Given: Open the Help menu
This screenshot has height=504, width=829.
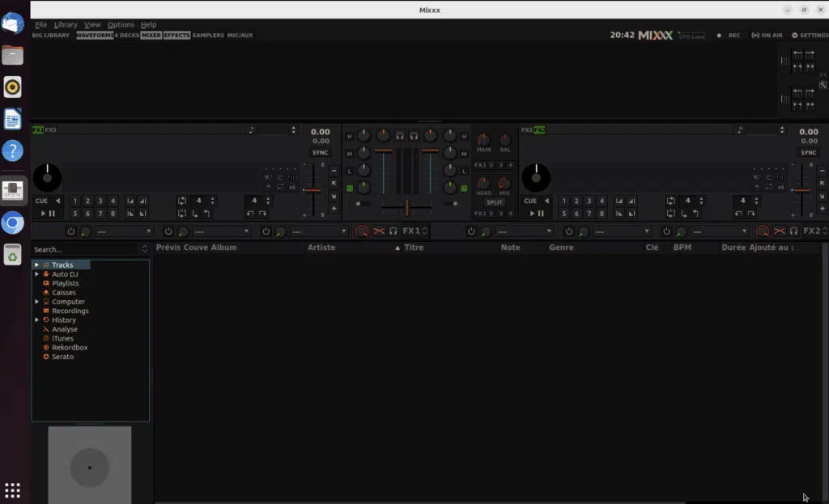Looking at the screenshot, I should click(148, 24).
